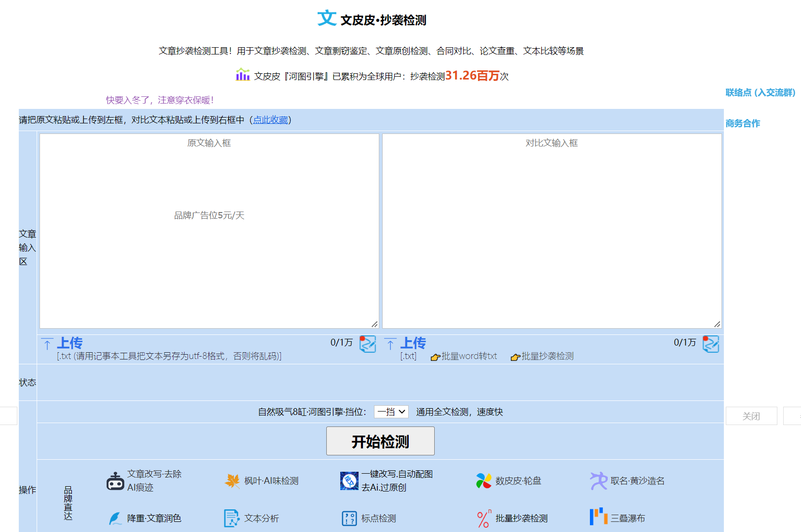Click pencil edit icon beside right counter
This screenshot has width=801, height=532.
click(711, 344)
